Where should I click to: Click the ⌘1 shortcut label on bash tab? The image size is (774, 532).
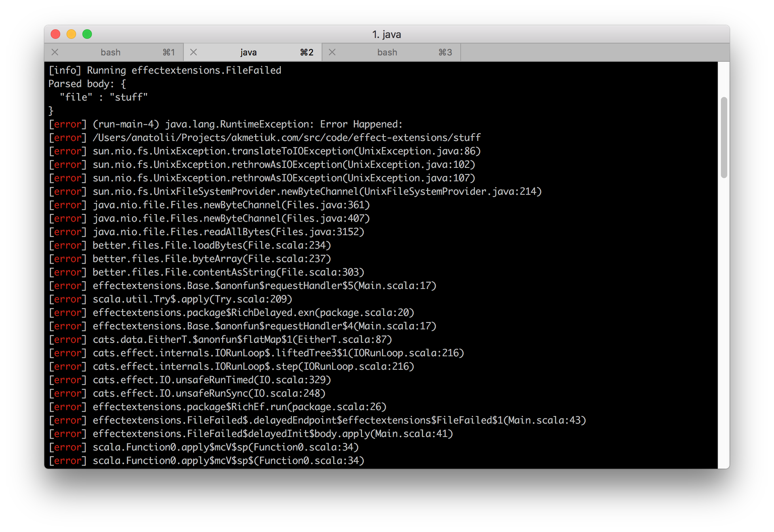(169, 52)
